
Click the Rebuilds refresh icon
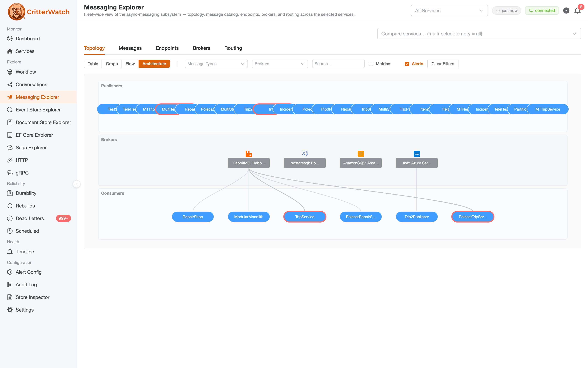[10, 206]
